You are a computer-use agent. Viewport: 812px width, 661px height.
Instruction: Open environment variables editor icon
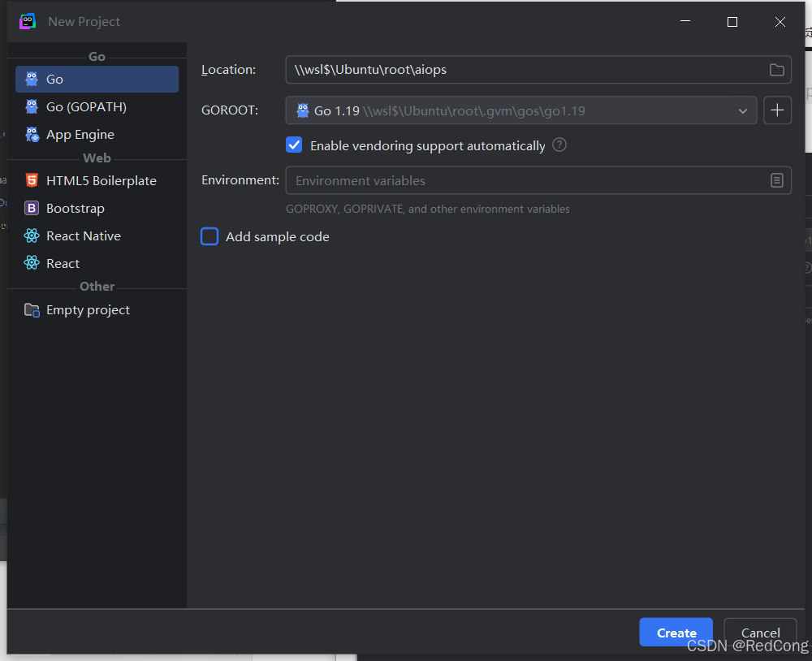click(x=776, y=180)
